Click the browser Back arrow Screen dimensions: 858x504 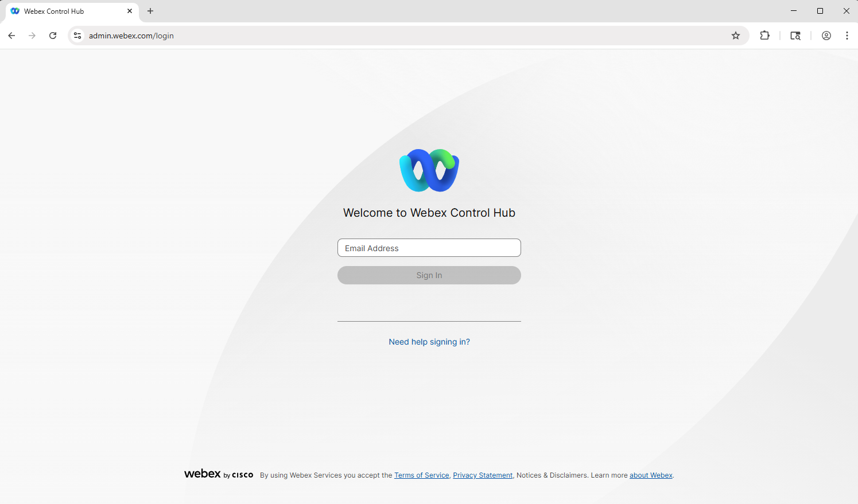[x=11, y=36]
